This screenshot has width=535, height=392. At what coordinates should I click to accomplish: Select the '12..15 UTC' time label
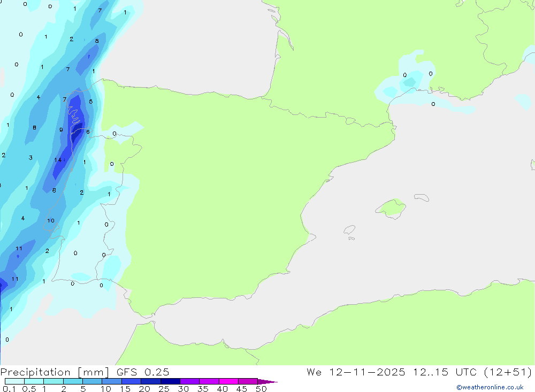pos(445,372)
